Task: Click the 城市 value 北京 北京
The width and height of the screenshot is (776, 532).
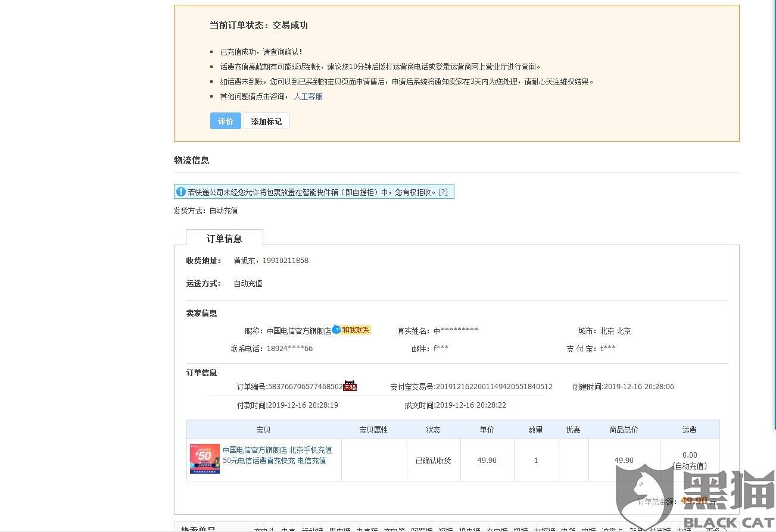Action: pos(616,331)
